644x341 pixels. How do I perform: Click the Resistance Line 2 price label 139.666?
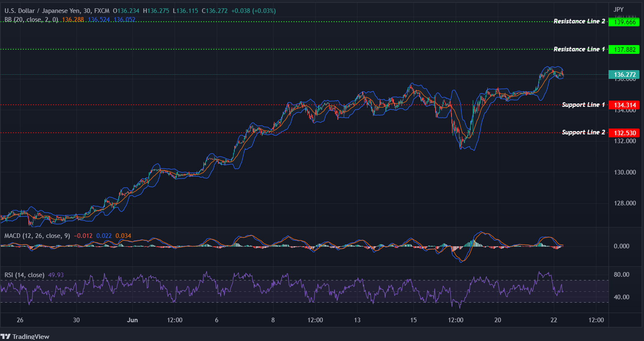click(x=624, y=22)
